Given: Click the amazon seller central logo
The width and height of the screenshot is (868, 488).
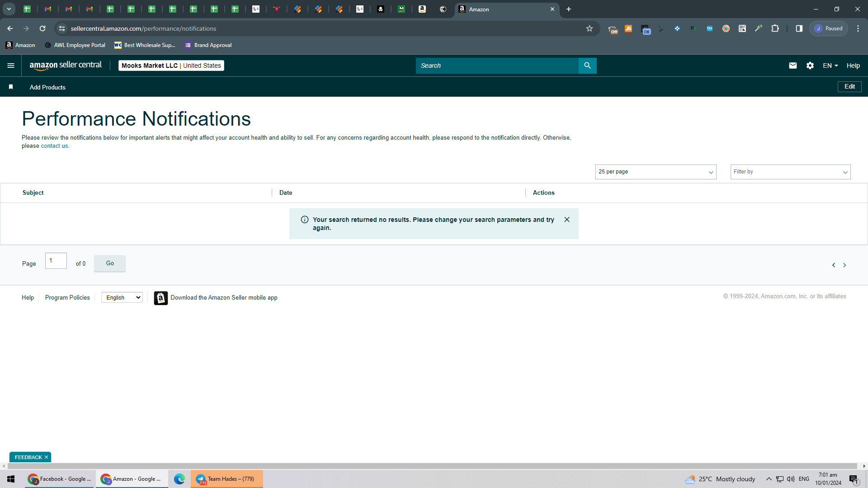Looking at the screenshot, I should 66,66.
